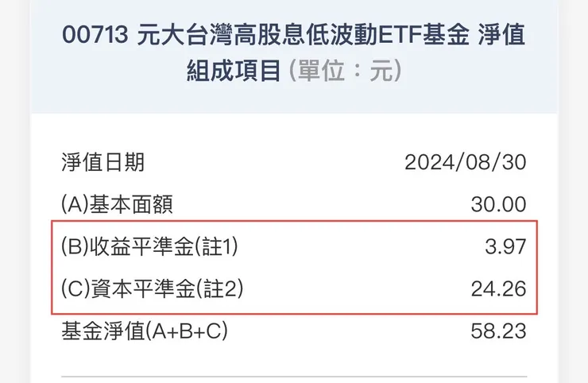Click the 組成項目 heading text
Screen dimensions: 588x383
tap(234, 72)
